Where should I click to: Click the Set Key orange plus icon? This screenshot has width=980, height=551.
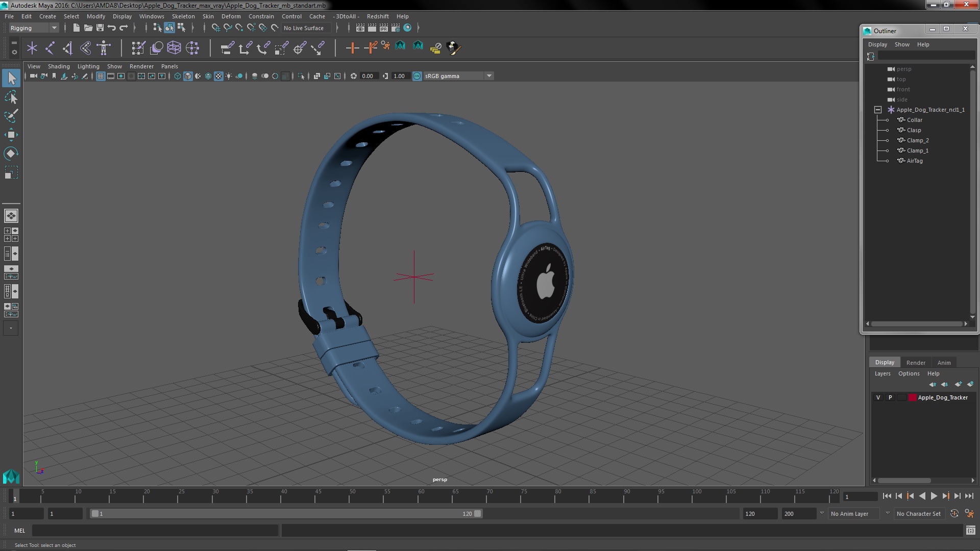(x=352, y=48)
